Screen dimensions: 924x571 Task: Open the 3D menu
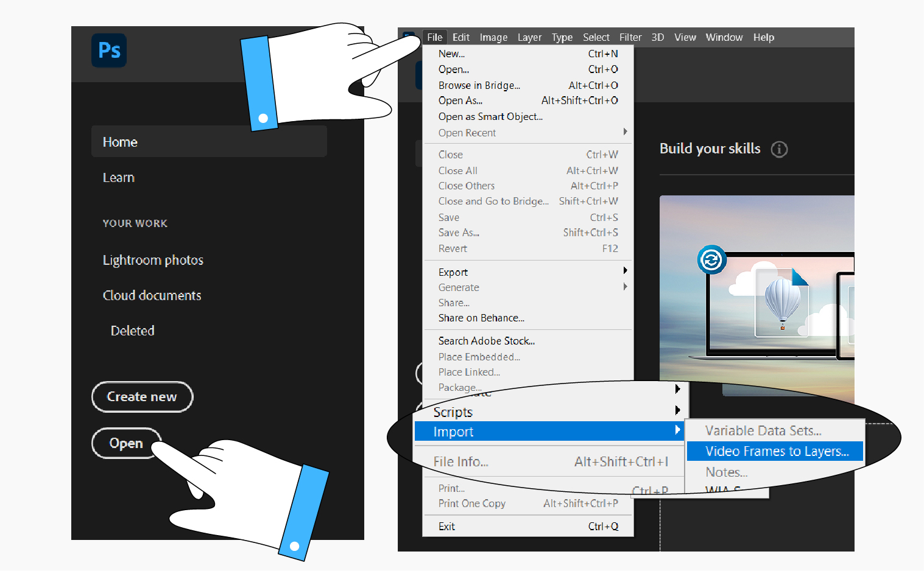(658, 37)
